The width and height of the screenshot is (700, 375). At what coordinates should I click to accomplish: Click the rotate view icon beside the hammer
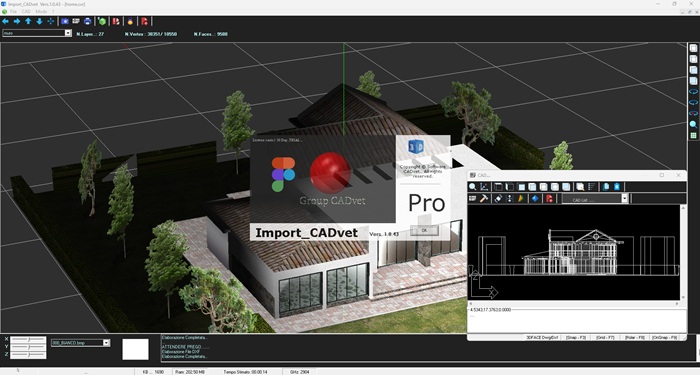(x=498, y=198)
